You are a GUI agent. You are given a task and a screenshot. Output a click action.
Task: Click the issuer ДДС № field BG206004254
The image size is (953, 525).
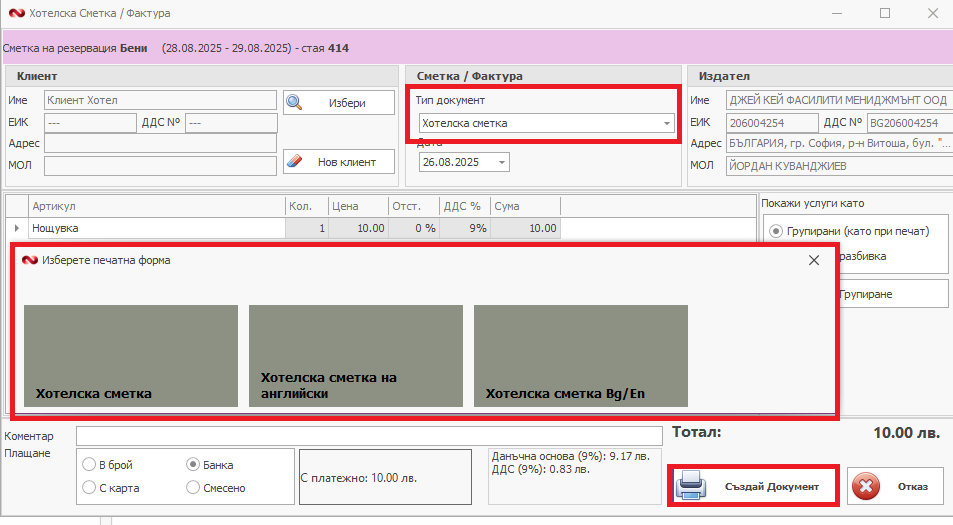(910, 123)
